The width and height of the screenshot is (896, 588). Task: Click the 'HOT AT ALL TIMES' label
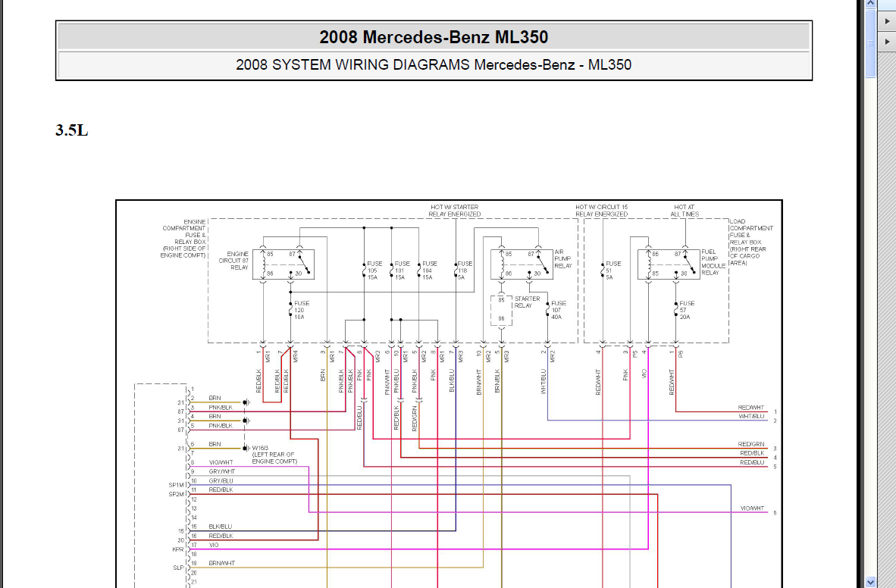pyautogui.click(x=685, y=211)
